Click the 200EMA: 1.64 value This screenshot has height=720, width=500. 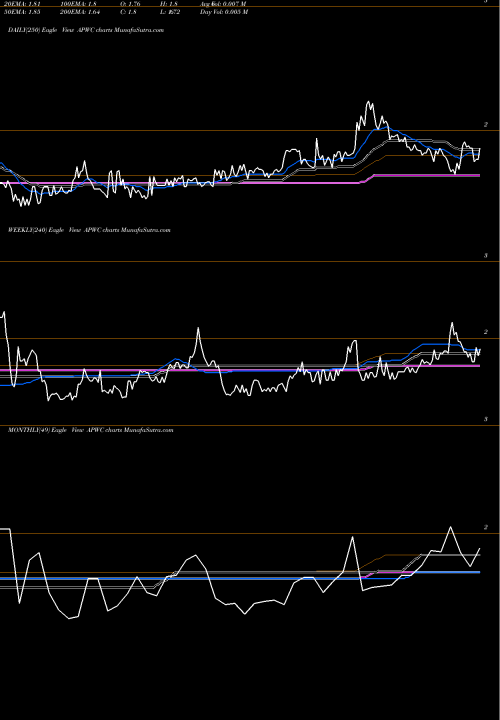(80, 12)
